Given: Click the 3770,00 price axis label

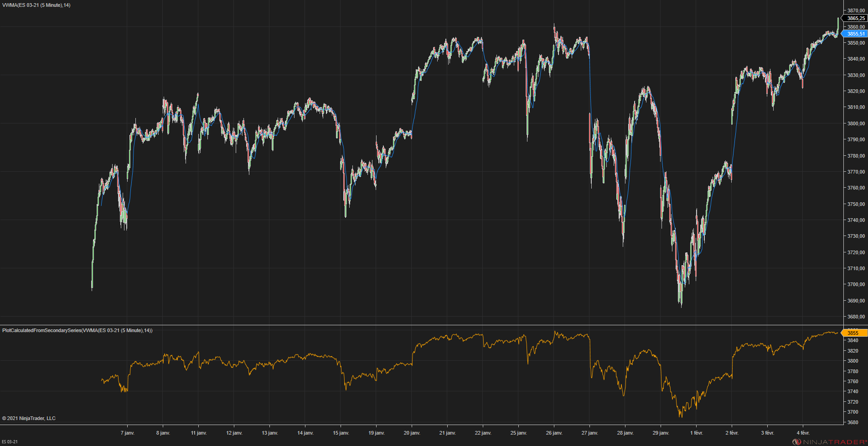Looking at the screenshot, I should pyautogui.click(x=856, y=172).
